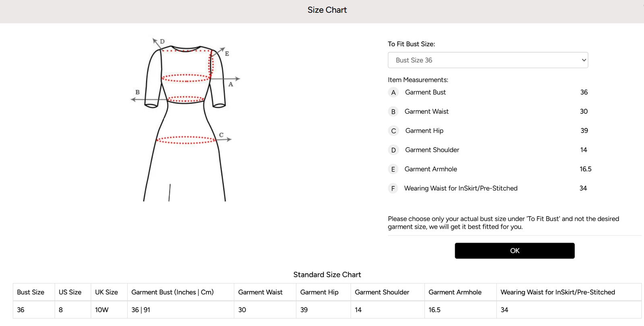Viewport: 644px width, 326px height.
Task: Click the Wearing Waist for InSkirt/Pre-Stitched label
Action: pos(460,188)
